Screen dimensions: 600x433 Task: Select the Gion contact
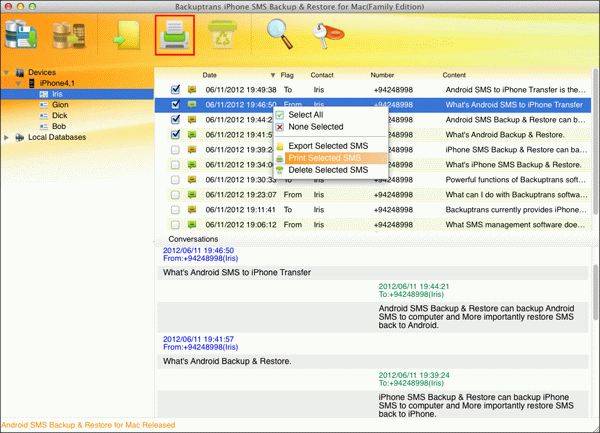point(60,105)
